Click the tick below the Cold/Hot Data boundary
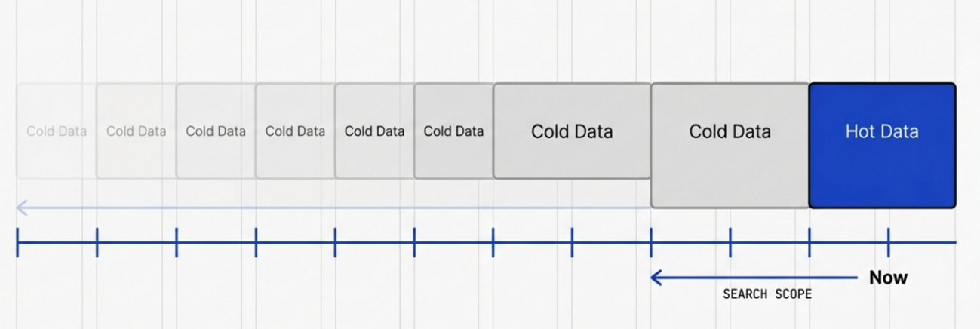The height and width of the screenshot is (329, 980). (x=809, y=242)
